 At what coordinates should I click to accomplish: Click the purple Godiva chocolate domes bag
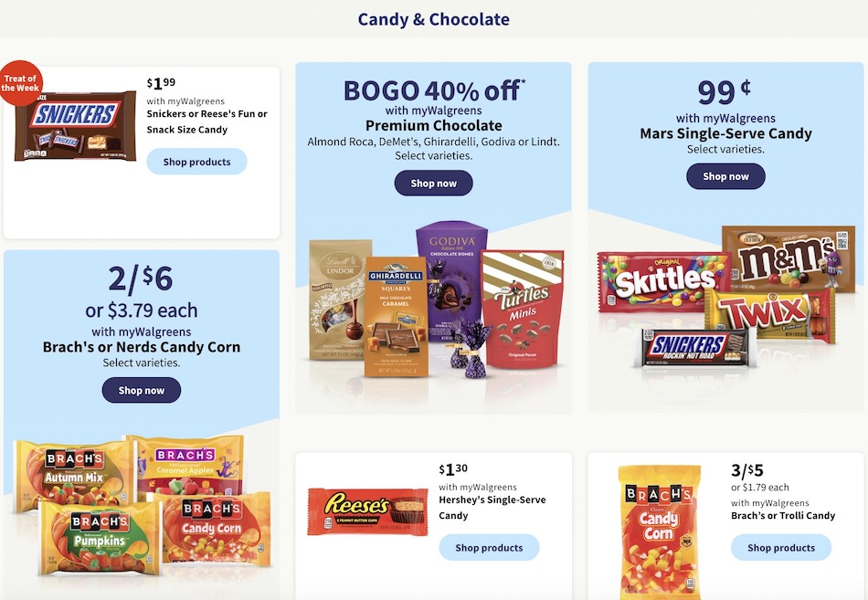click(x=451, y=279)
